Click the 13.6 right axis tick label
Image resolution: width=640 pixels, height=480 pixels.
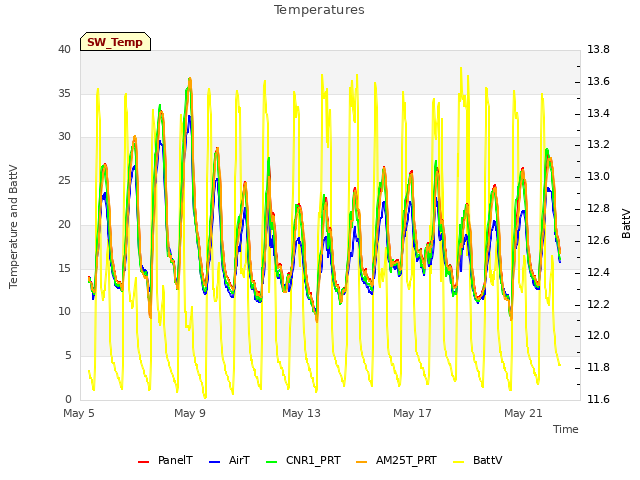point(598,82)
